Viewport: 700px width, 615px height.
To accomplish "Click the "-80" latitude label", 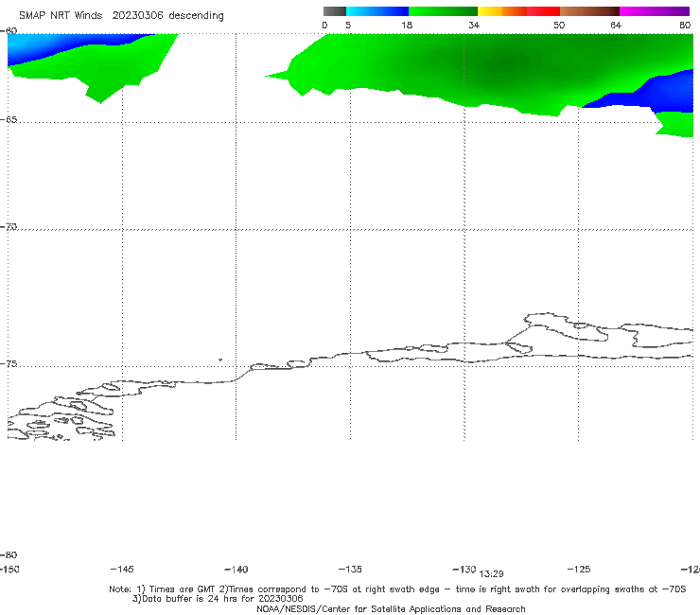I will click(9, 554).
